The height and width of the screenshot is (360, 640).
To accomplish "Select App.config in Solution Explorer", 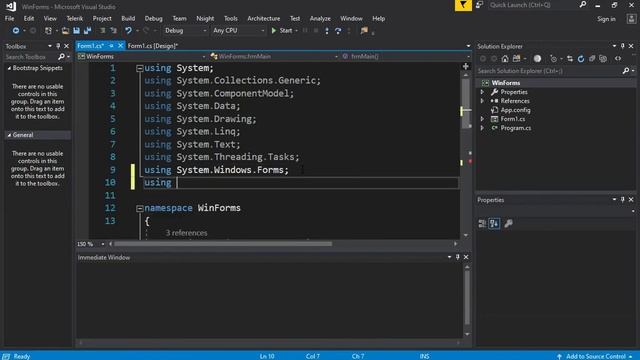I will pyautogui.click(x=515, y=110).
